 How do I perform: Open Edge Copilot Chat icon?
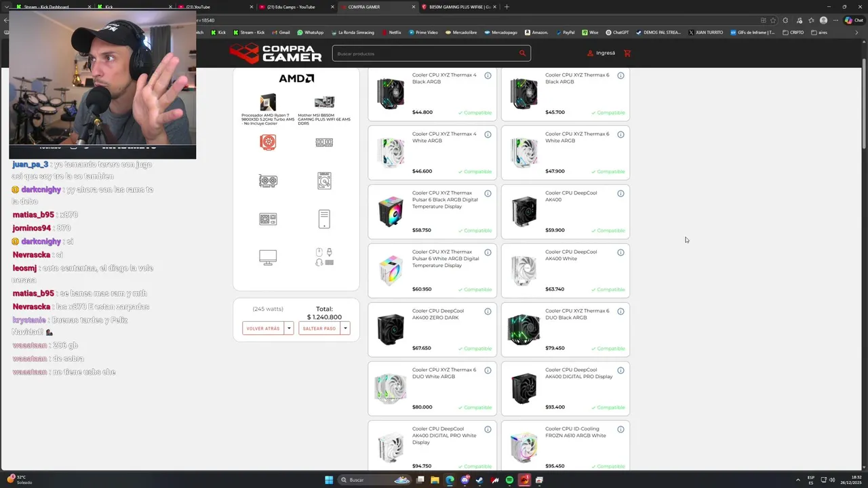pyautogui.click(x=853, y=20)
